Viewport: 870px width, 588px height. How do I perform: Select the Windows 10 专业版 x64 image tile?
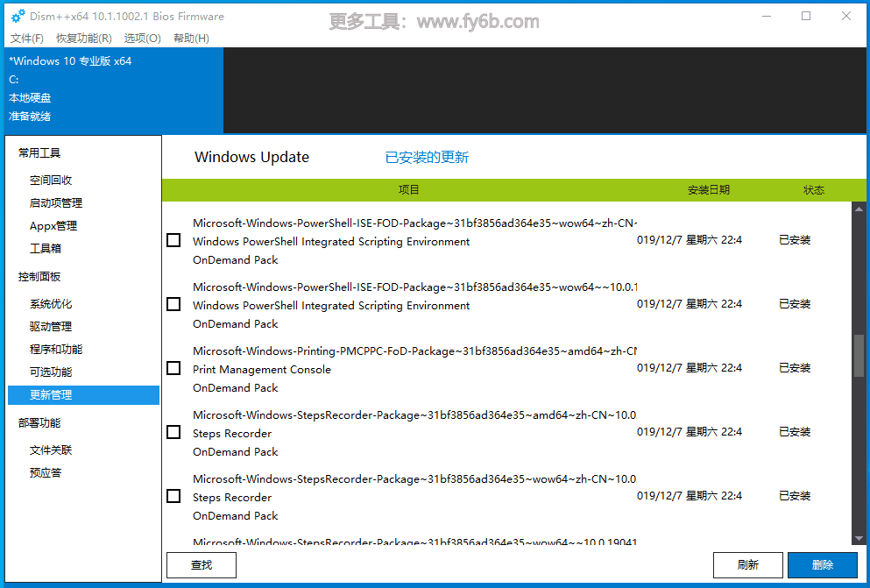pyautogui.click(x=114, y=90)
